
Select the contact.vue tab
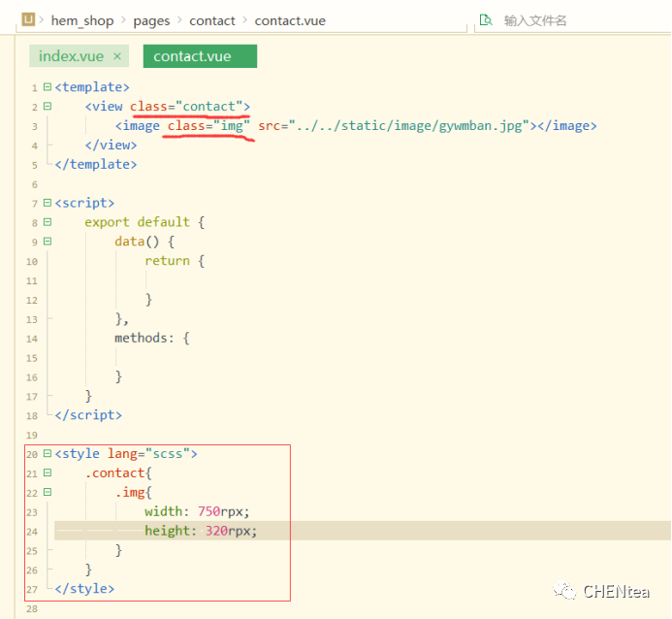pyautogui.click(x=200, y=56)
